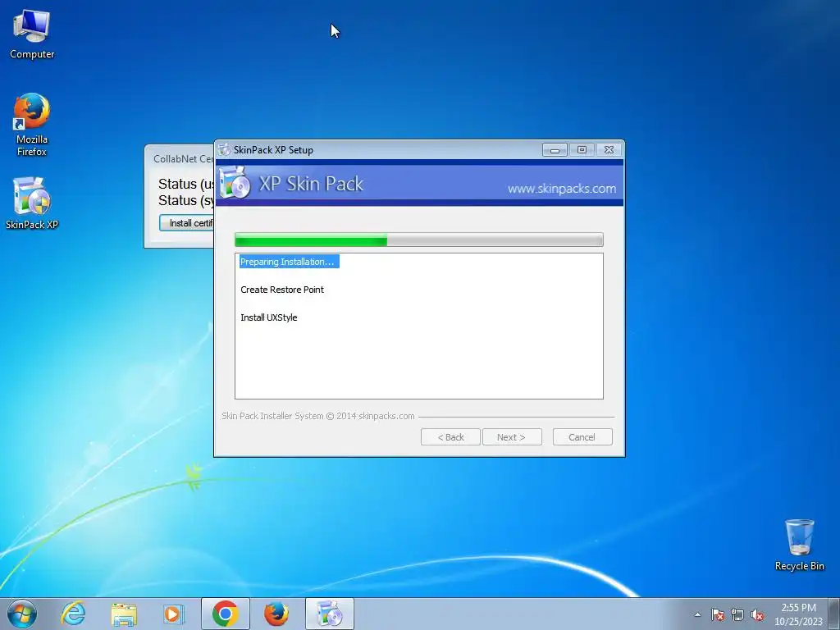Open the SkinPack XP desktop icon
The height and width of the screenshot is (630, 840).
[x=32, y=203]
